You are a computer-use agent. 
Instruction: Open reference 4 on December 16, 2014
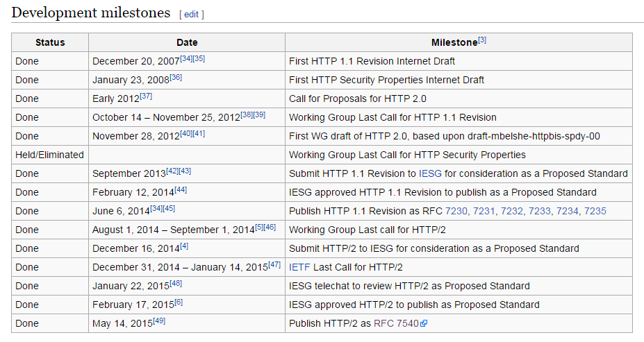(x=184, y=246)
